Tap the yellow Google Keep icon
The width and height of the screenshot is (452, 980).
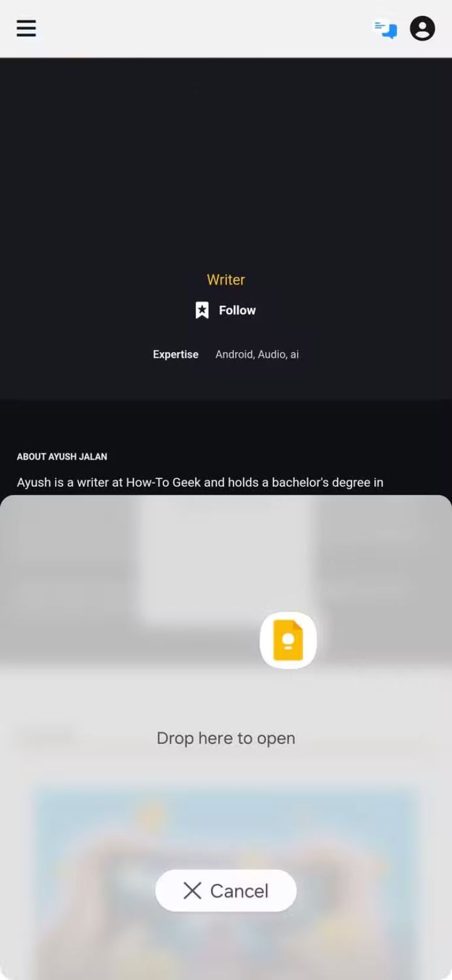pos(288,640)
